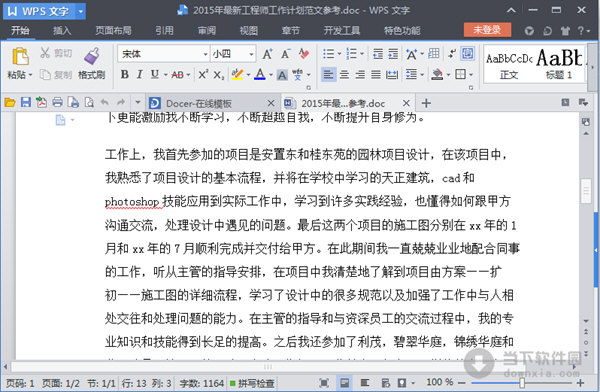The width and height of the screenshot is (600, 392).
Task: Click the zoom in plus button
Action: (580, 382)
